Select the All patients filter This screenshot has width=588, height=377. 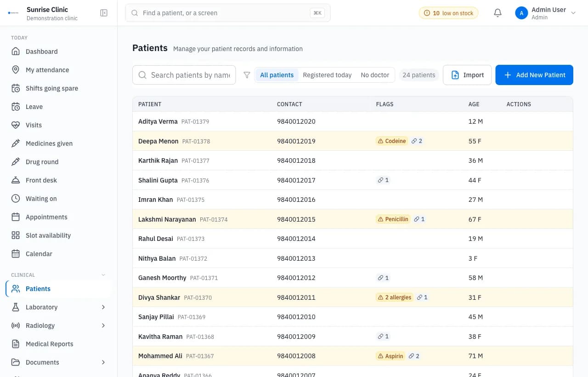(277, 75)
